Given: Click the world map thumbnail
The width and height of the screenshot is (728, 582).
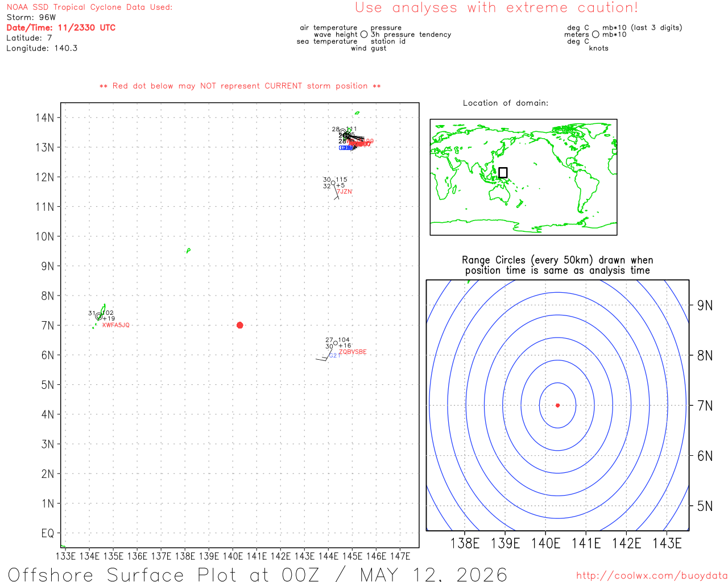Looking at the screenshot, I should pyautogui.click(x=523, y=177).
